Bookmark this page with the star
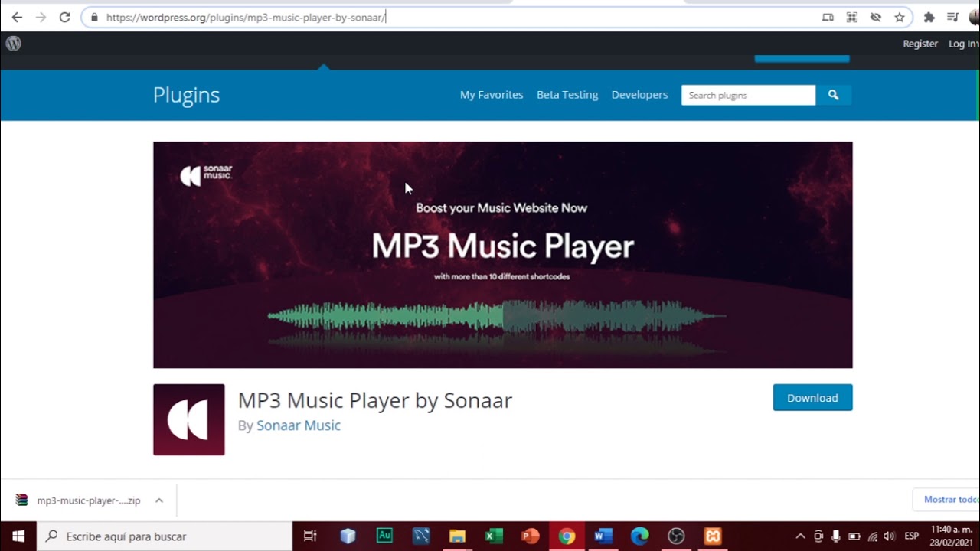This screenshot has height=551, width=980. 900,17
